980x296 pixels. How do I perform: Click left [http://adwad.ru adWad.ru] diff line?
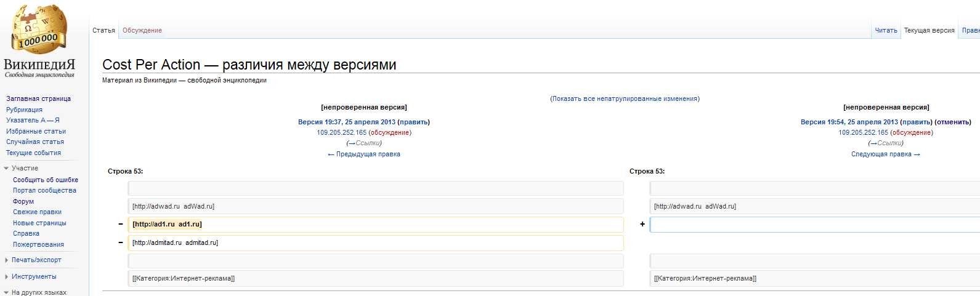[x=376, y=206]
